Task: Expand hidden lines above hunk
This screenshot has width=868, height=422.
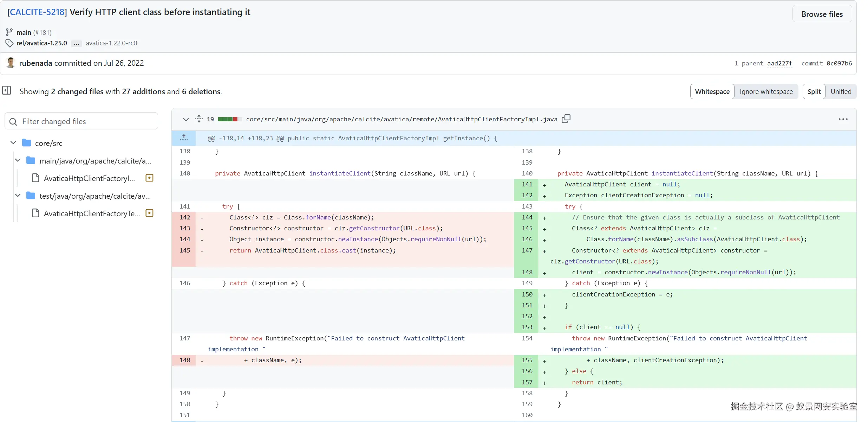Action: point(184,138)
